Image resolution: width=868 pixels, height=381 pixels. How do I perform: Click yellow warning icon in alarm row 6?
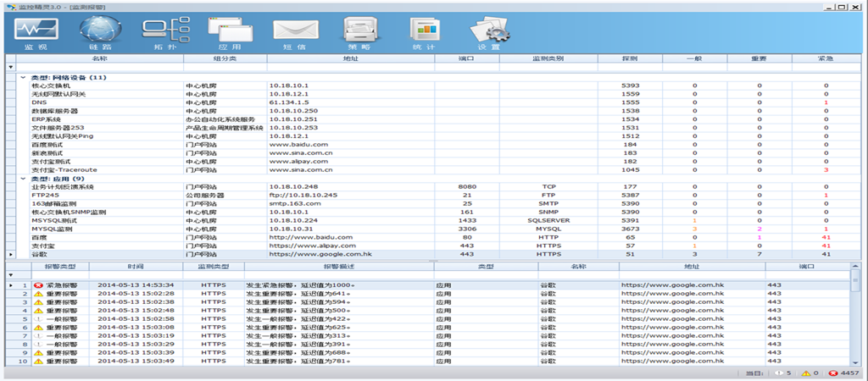[38, 328]
